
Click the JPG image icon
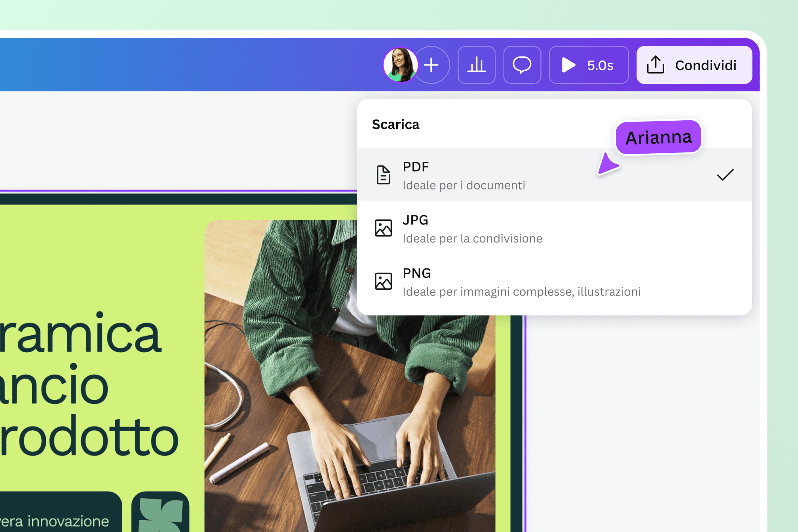(x=383, y=228)
